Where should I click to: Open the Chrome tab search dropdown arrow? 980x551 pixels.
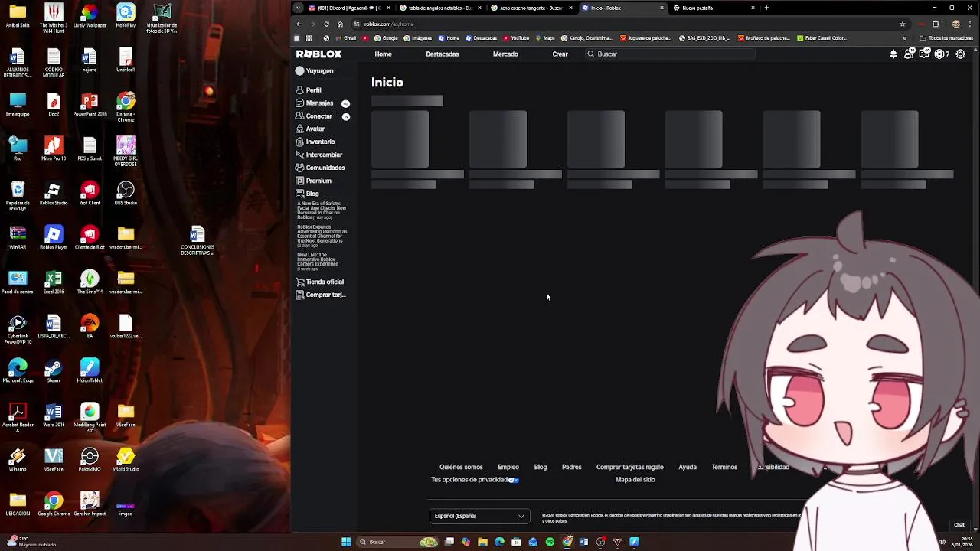coord(298,8)
